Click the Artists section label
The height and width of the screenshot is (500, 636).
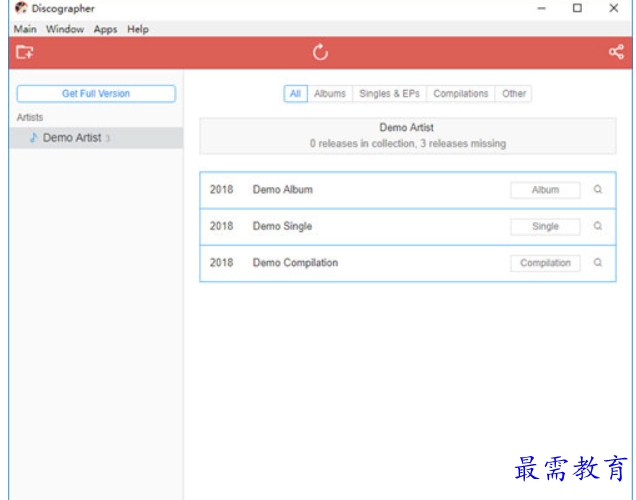30,117
